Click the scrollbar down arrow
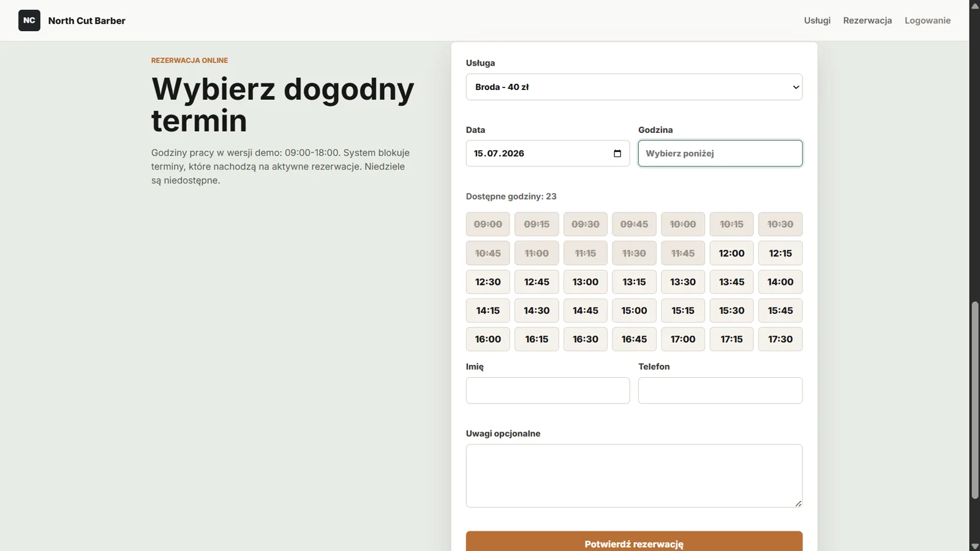Viewport: 980px width, 551px height. click(974, 545)
